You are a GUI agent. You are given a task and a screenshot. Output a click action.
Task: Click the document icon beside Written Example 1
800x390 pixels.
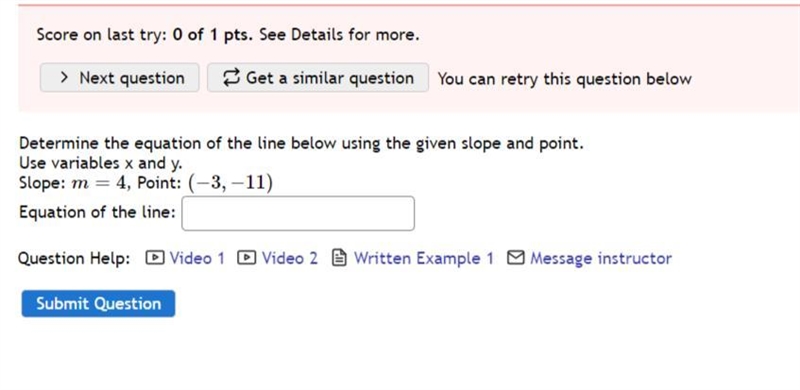[x=339, y=258]
